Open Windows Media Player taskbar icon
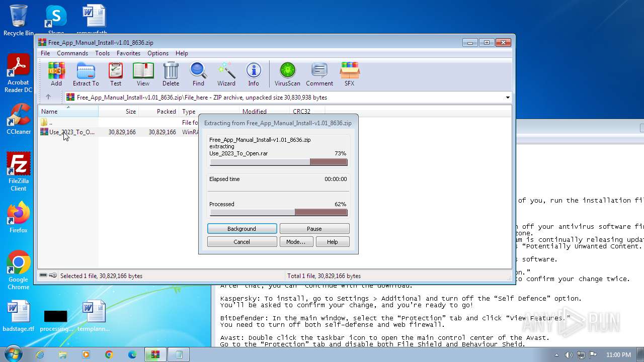This screenshot has width=644, height=362. point(86,354)
